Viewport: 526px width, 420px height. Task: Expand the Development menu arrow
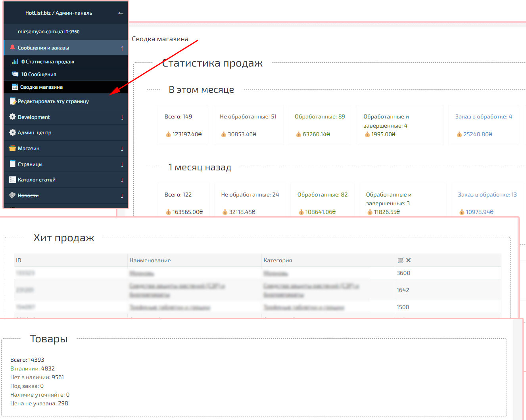[122, 117]
